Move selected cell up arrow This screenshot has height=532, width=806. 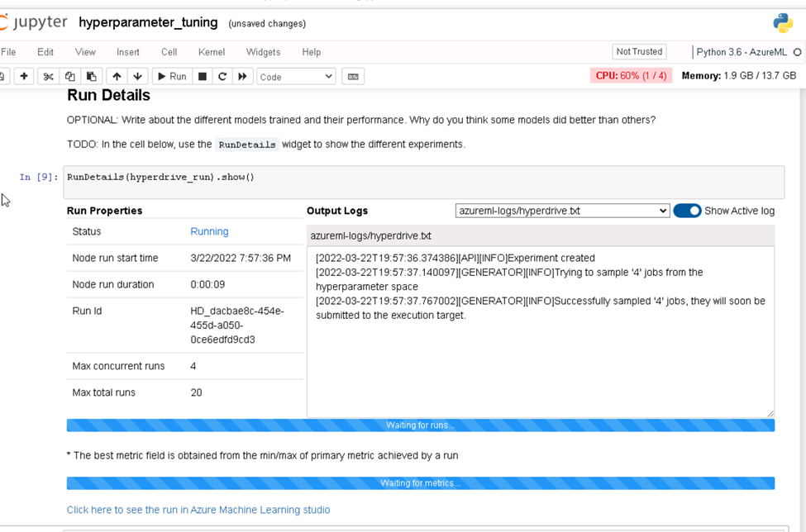tap(117, 77)
